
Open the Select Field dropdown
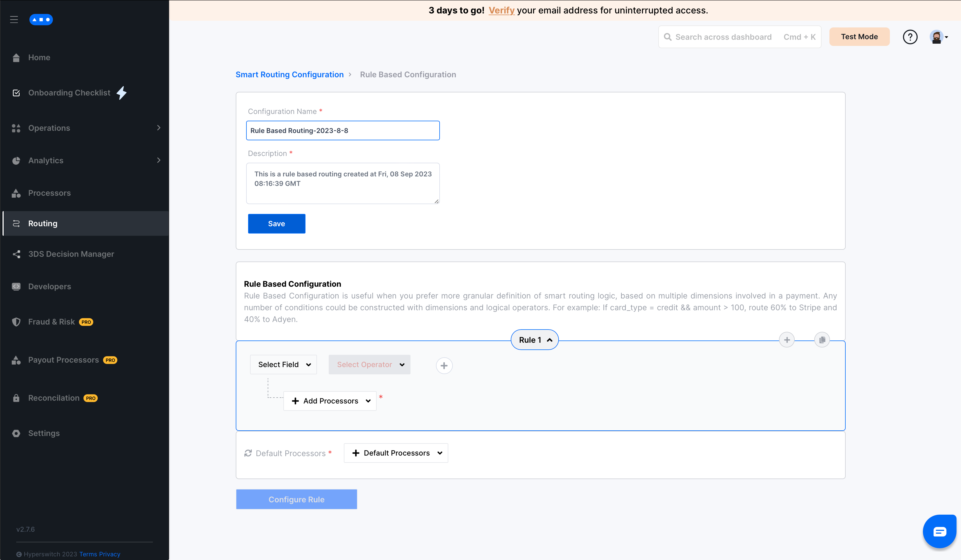283,365
